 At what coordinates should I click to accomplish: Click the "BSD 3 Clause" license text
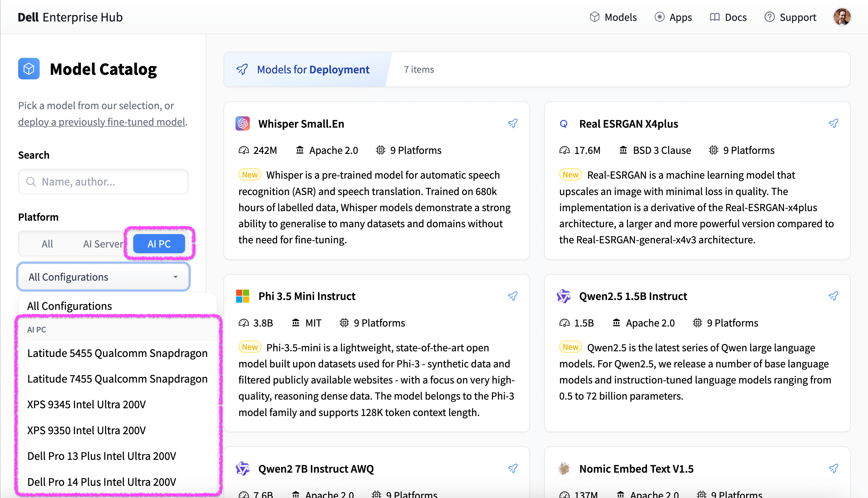click(662, 150)
